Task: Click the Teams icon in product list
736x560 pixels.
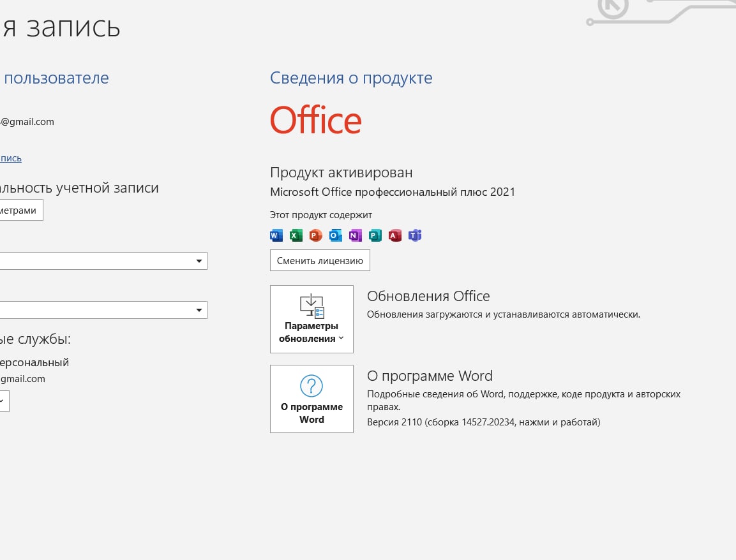Action: (415, 235)
